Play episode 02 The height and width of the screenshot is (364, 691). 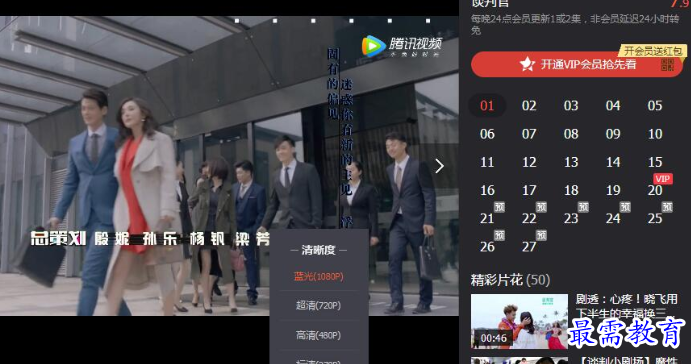pyautogui.click(x=529, y=106)
